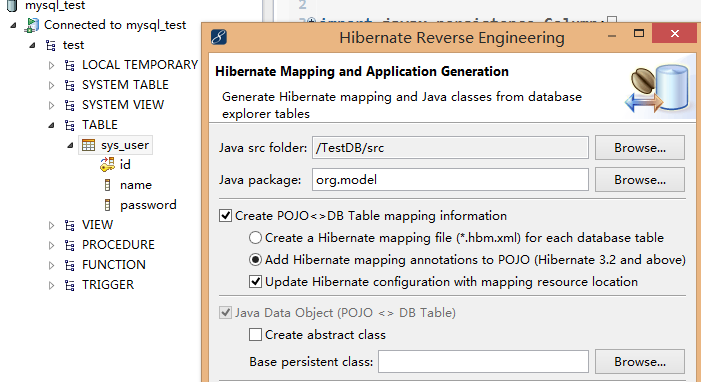Image resolution: width=701 pixels, height=382 pixels.
Task: Click the SYSTEM VIEW label
Action: 123,105
